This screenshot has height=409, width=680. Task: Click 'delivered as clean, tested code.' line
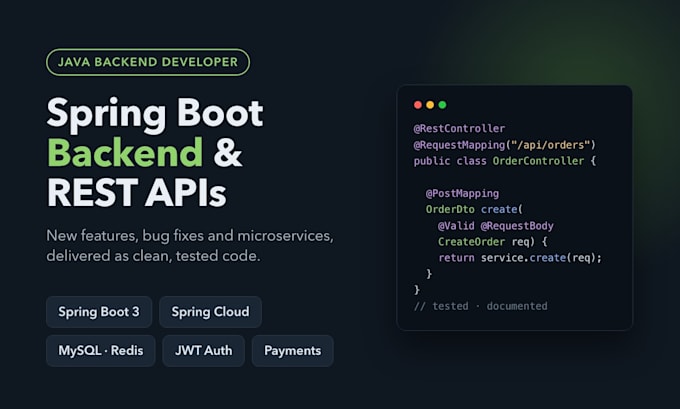pos(154,256)
